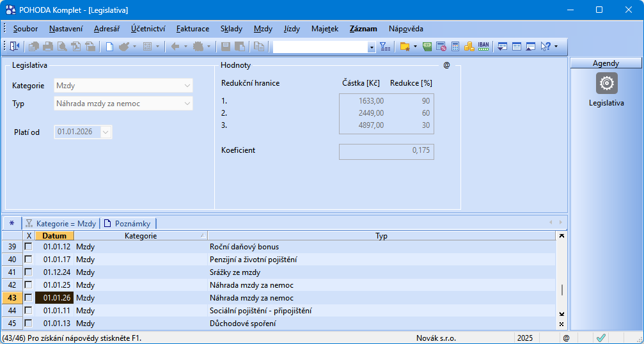Click the Agendy panel header button
Image resolution: width=644 pixels, height=344 pixels.
(605, 63)
